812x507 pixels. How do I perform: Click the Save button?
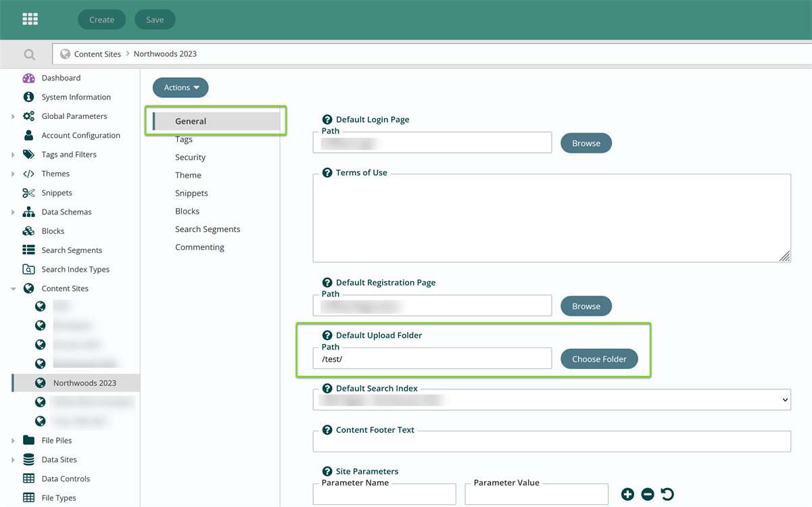155,20
